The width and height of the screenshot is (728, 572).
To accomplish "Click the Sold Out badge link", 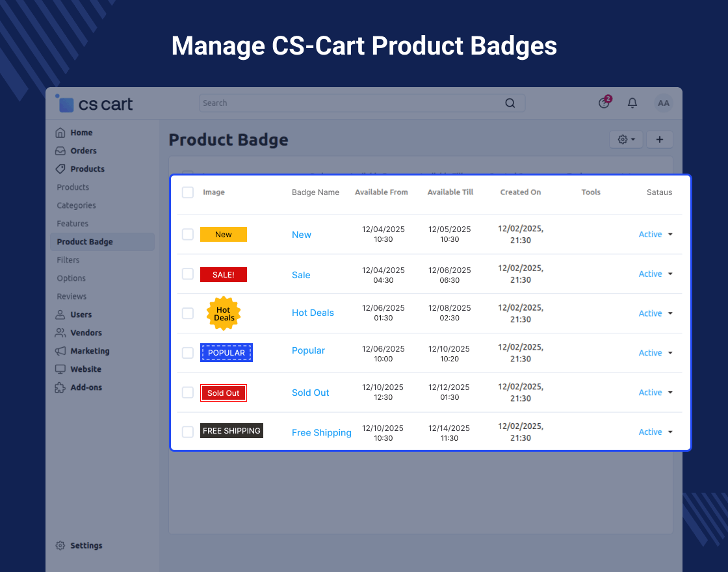I will (310, 393).
